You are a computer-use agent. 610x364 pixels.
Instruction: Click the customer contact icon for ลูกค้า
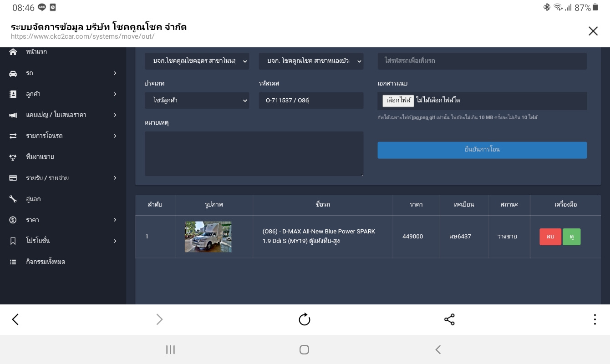point(13,94)
